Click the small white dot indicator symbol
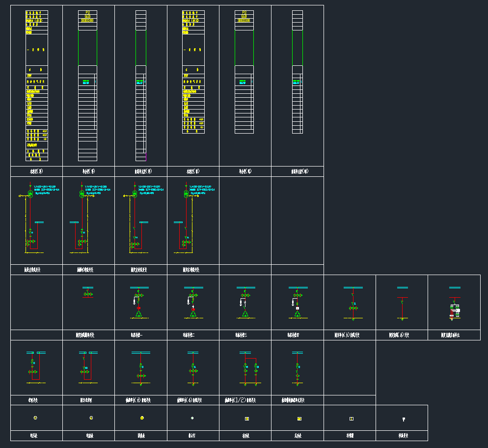 [x=192, y=419]
